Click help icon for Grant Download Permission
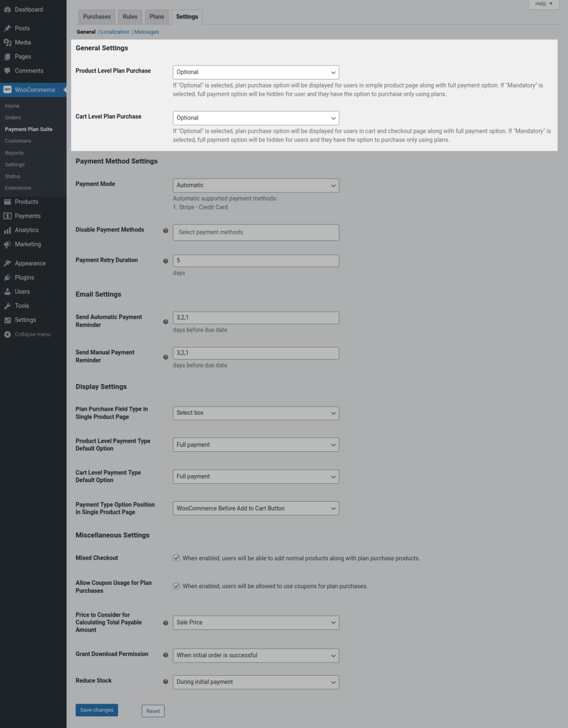 pyautogui.click(x=166, y=655)
